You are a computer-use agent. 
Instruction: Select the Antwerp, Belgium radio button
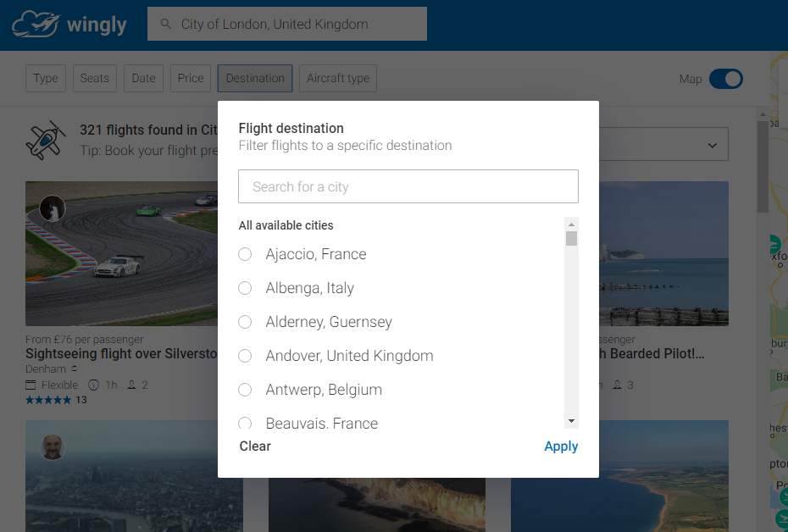[x=245, y=390]
